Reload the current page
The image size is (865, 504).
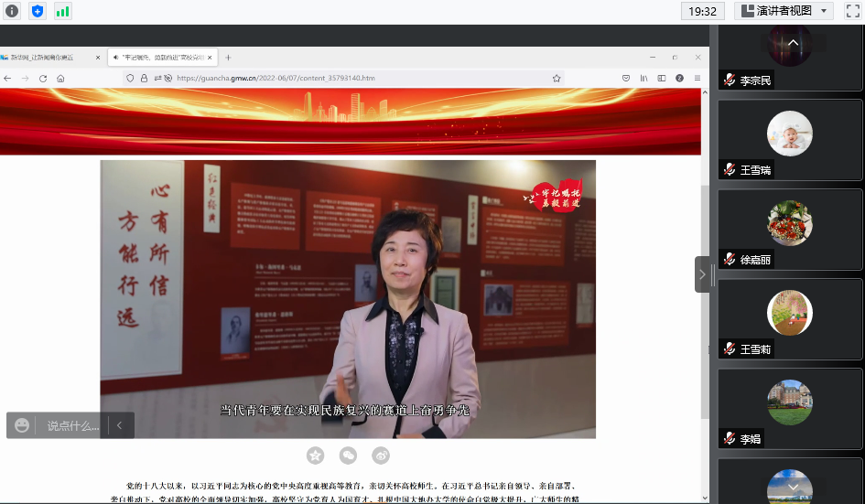tap(42, 79)
